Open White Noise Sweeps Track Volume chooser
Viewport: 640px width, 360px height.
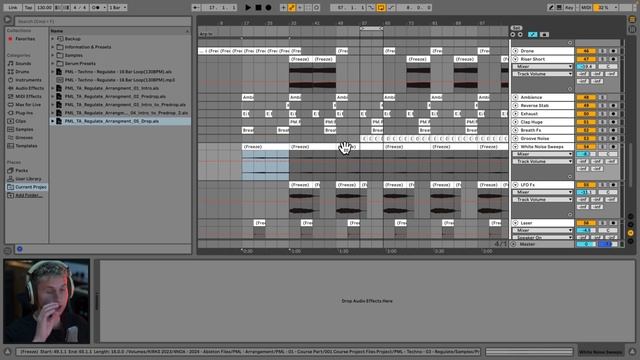(542, 161)
